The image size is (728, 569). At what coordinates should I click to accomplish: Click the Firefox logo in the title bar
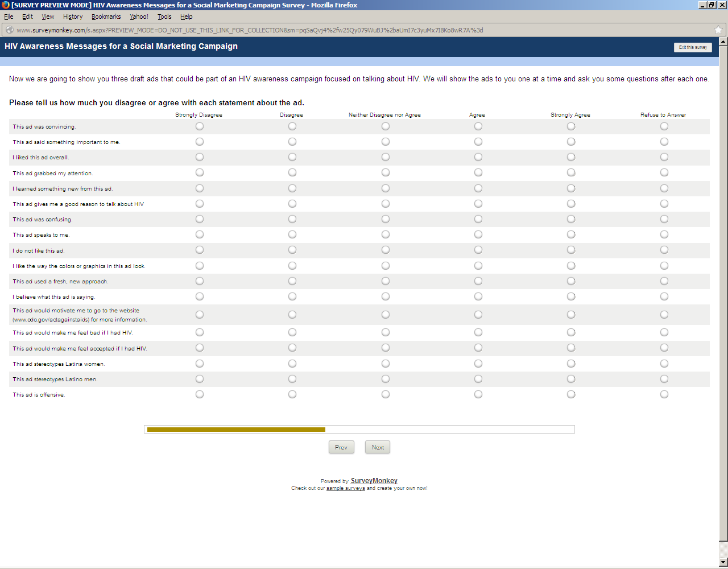point(6,5)
